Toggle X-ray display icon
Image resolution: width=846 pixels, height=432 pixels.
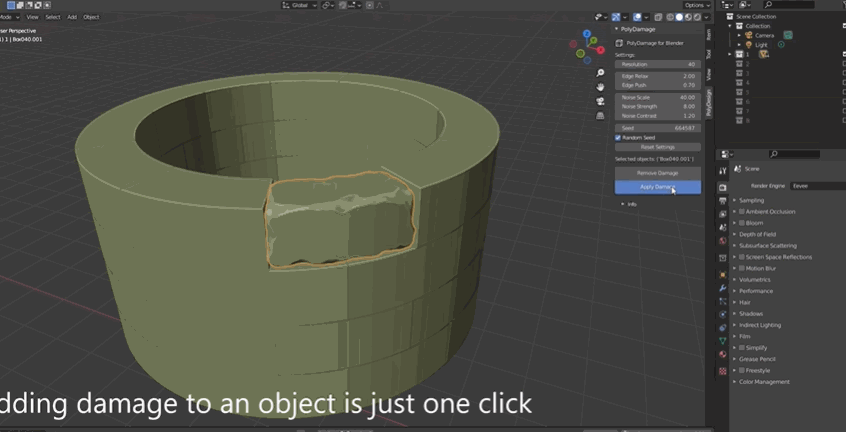tap(658, 17)
